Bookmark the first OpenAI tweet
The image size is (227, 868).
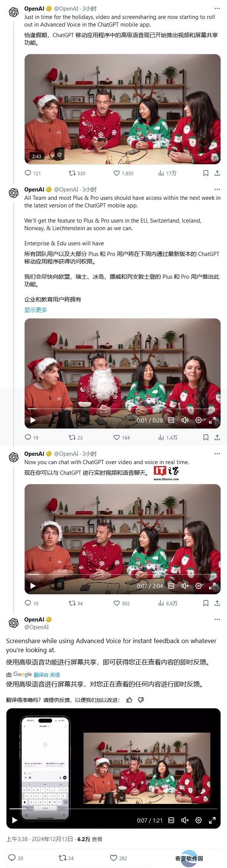pyautogui.click(x=206, y=173)
